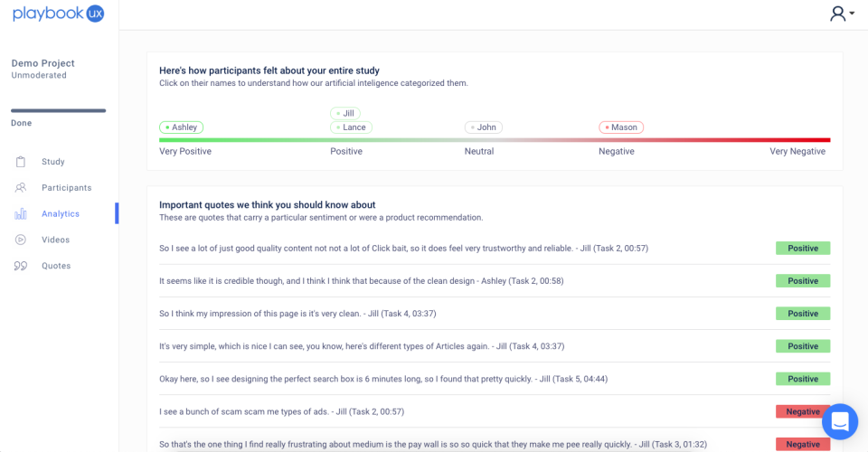Image resolution: width=868 pixels, height=452 pixels.
Task: Click the green-to-red sentiment gradient bar
Action: (495, 140)
